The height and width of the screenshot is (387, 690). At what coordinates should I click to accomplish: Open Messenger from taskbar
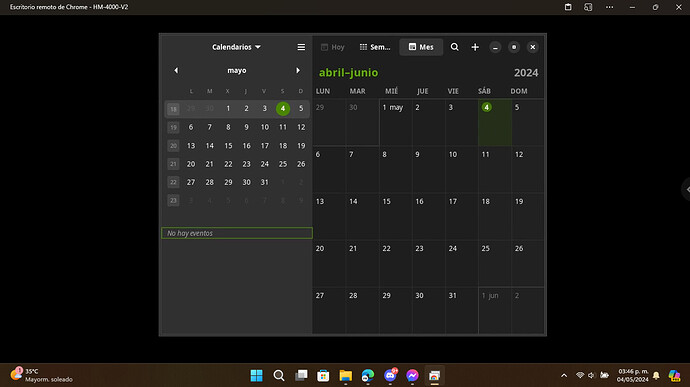click(x=412, y=376)
